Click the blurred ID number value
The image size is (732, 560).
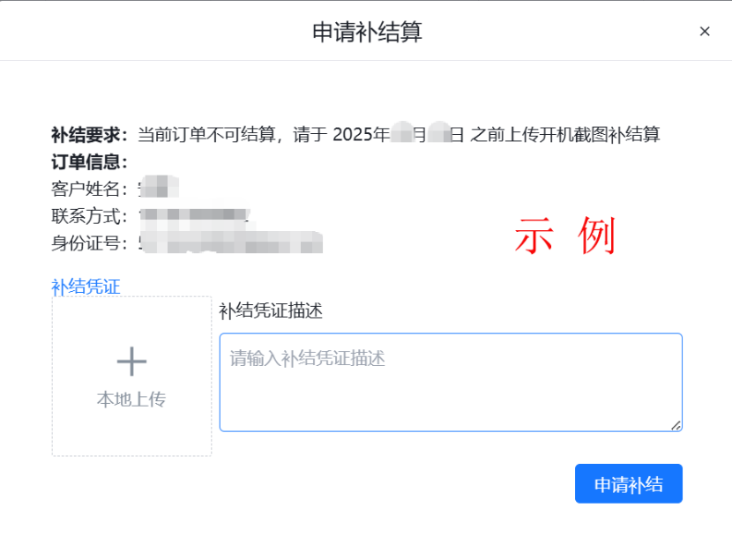[231, 243]
